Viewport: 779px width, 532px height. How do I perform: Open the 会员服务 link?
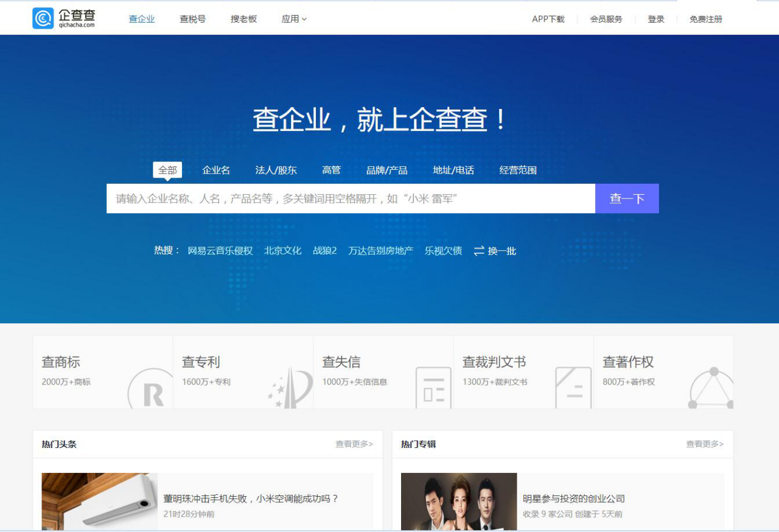pyautogui.click(x=606, y=19)
